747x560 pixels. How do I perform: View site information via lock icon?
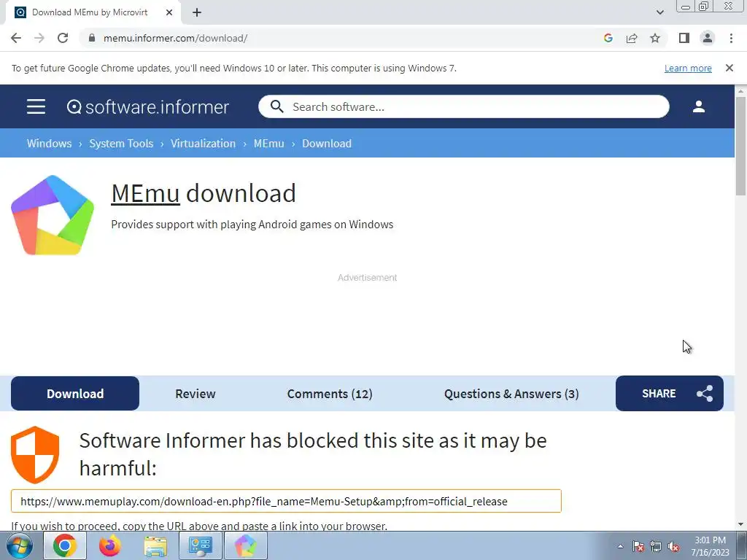[92, 38]
